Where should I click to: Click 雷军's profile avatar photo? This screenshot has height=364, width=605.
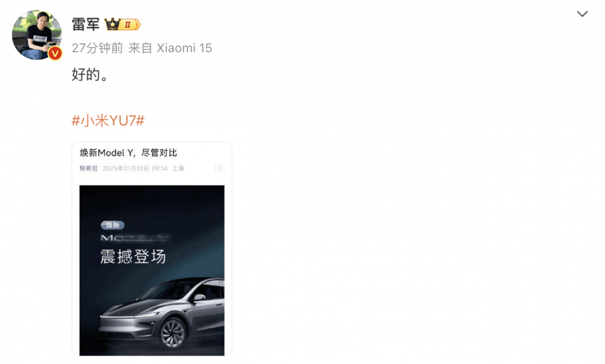coord(36,35)
